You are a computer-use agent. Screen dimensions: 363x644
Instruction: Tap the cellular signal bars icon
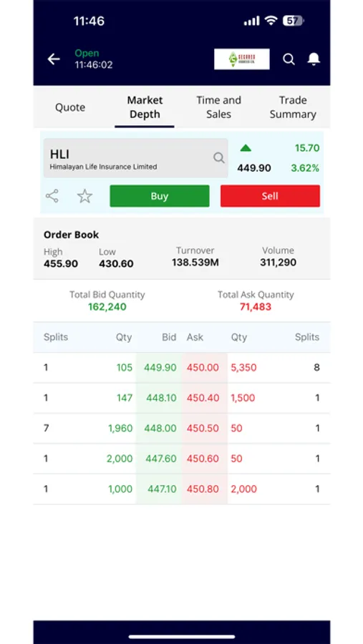[251, 21]
